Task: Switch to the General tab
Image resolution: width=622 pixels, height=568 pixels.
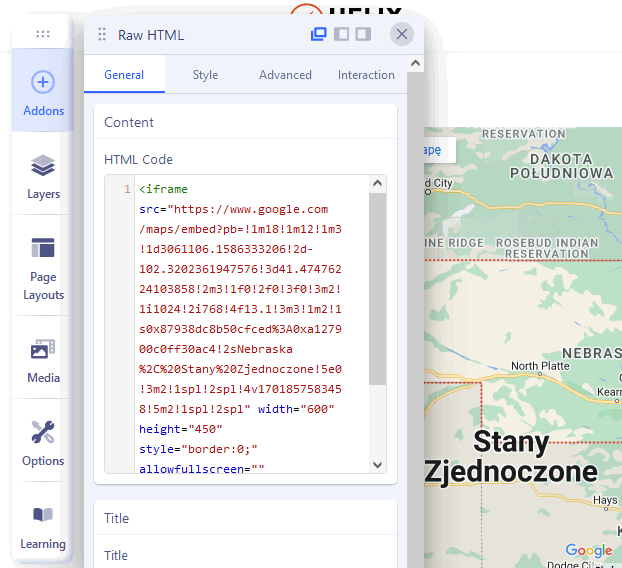Action: (x=124, y=75)
